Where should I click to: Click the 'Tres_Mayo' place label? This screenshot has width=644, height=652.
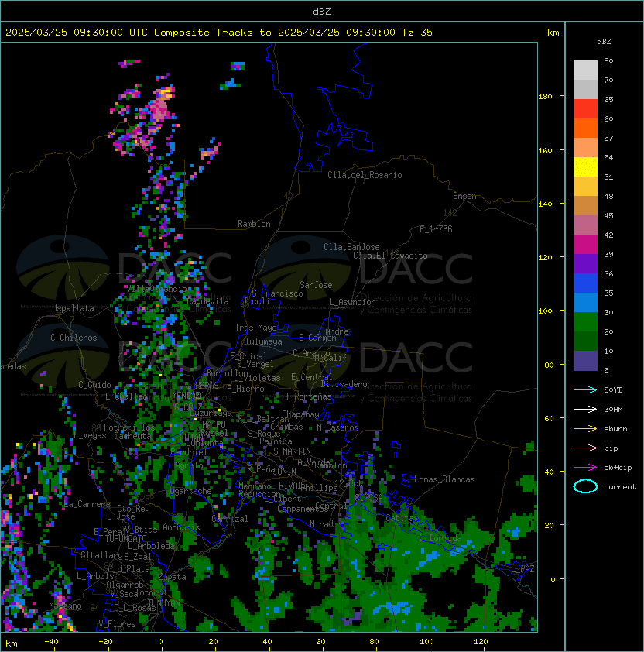[x=255, y=328]
